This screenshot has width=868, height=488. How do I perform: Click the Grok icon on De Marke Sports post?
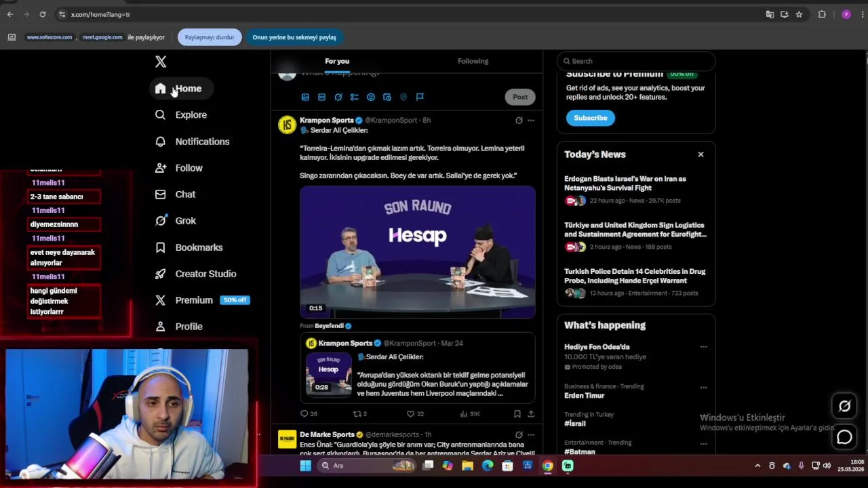click(519, 434)
